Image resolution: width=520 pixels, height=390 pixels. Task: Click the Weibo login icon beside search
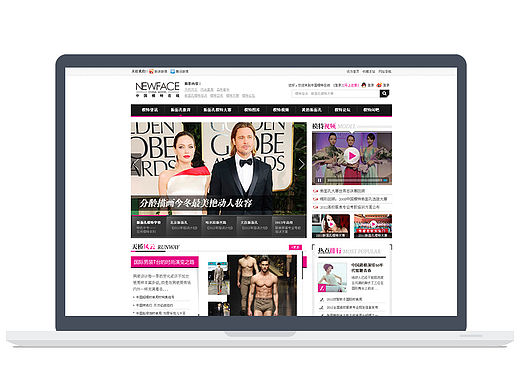pyautogui.click(x=379, y=85)
